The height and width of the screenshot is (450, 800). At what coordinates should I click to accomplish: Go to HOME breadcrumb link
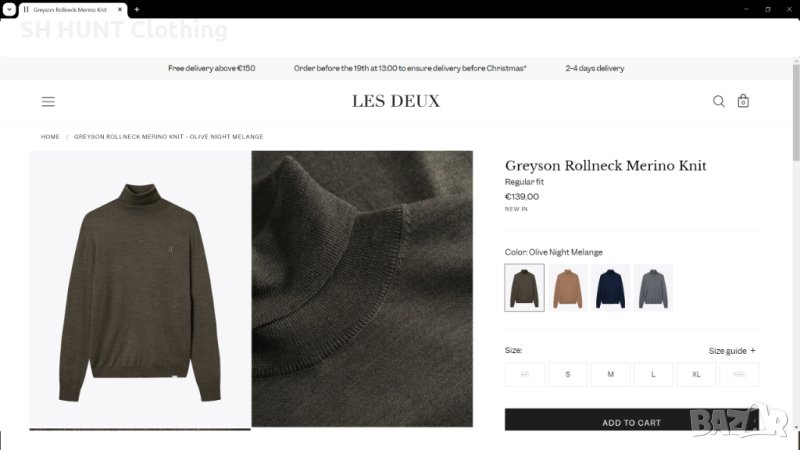(x=50, y=137)
